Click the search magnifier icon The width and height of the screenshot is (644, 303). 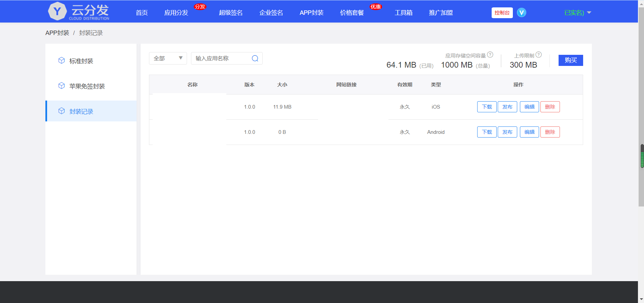(255, 58)
